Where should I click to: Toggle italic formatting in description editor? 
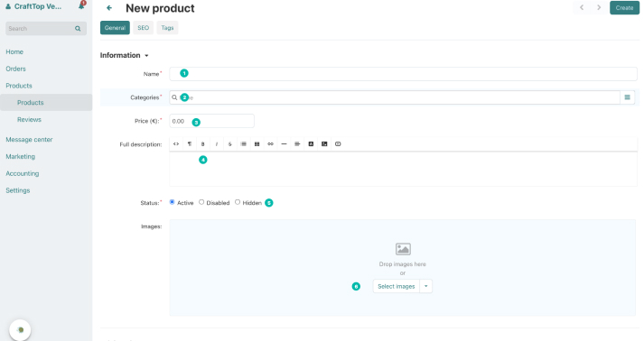click(217, 144)
